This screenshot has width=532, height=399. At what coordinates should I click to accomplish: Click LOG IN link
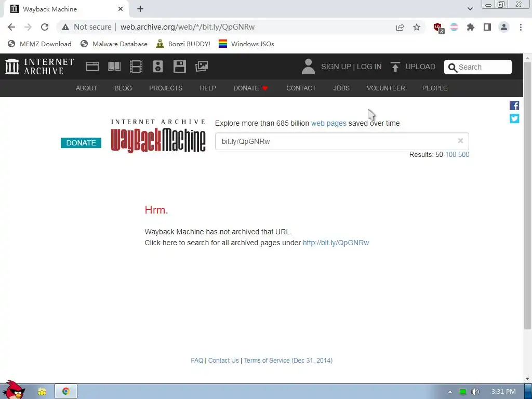tap(369, 66)
